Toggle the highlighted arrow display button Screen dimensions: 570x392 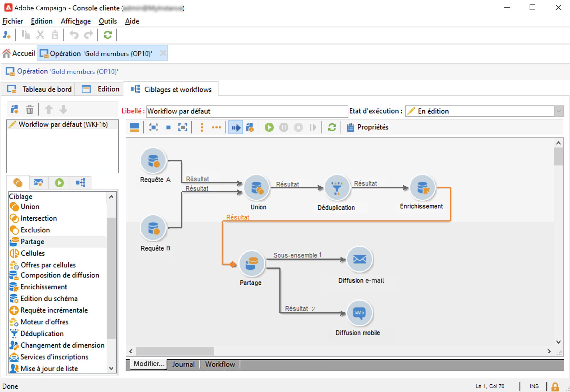235,127
